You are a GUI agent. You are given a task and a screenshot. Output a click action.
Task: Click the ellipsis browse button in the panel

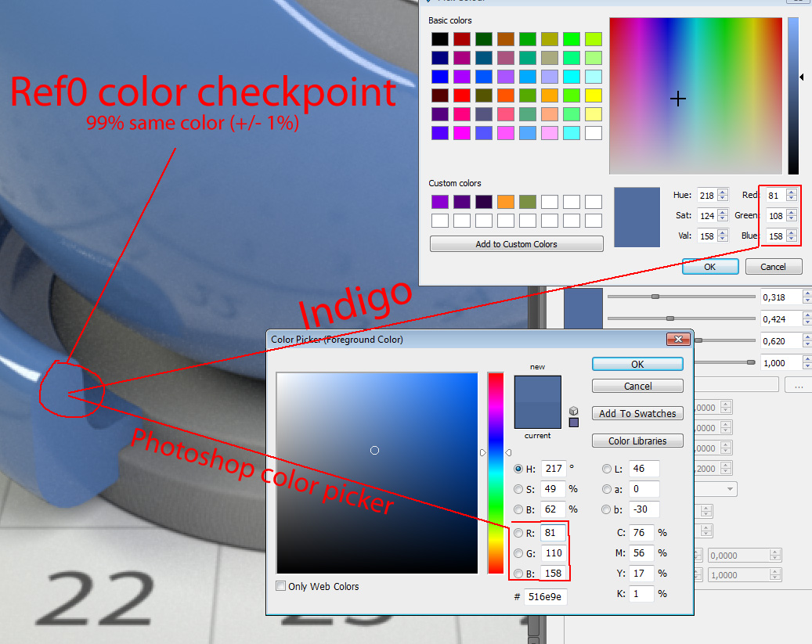tap(799, 385)
